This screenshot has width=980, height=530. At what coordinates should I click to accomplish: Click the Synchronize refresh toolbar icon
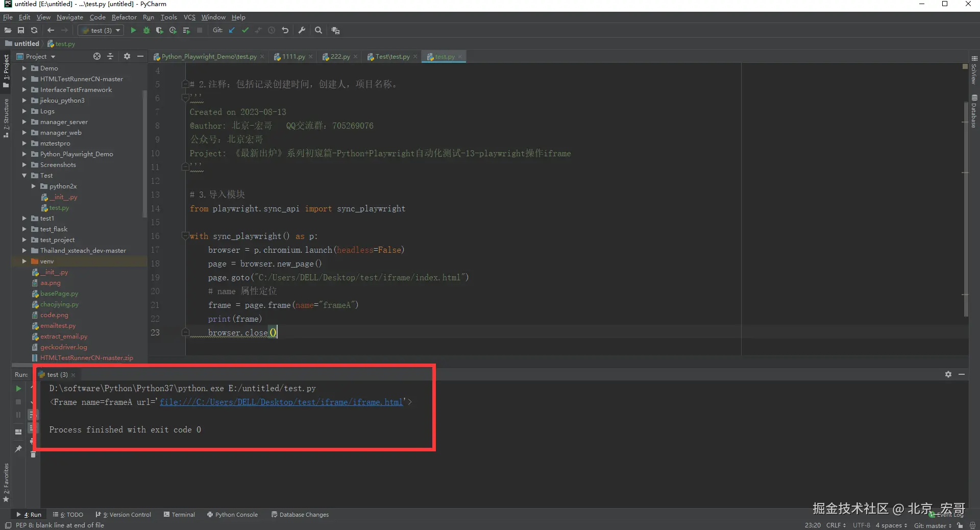pyautogui.click(x=34, y=31)
